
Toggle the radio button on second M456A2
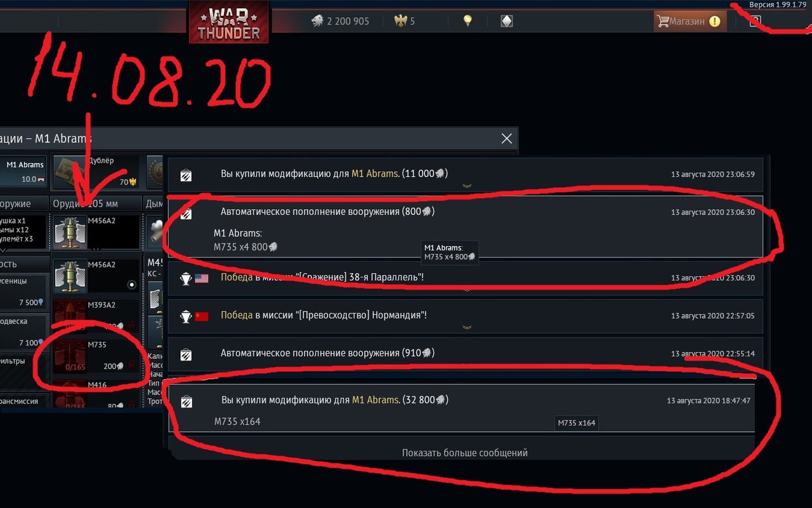(132, 285)
